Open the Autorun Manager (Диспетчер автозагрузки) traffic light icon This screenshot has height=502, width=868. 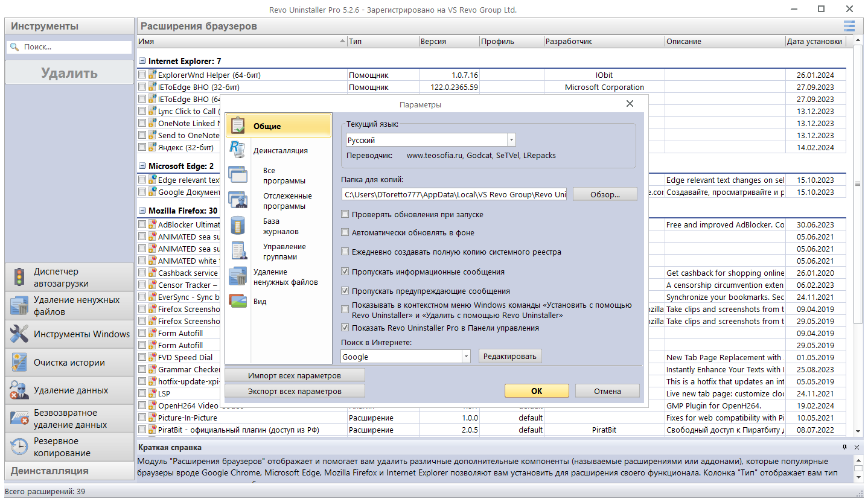pyautogui.click(x=19, y=278)
